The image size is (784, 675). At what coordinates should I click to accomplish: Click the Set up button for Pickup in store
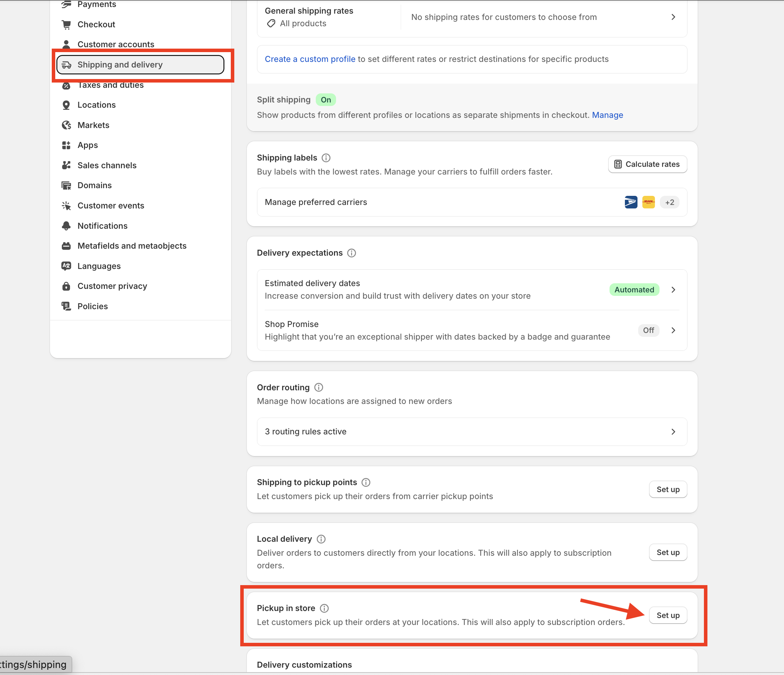[668, 615]
